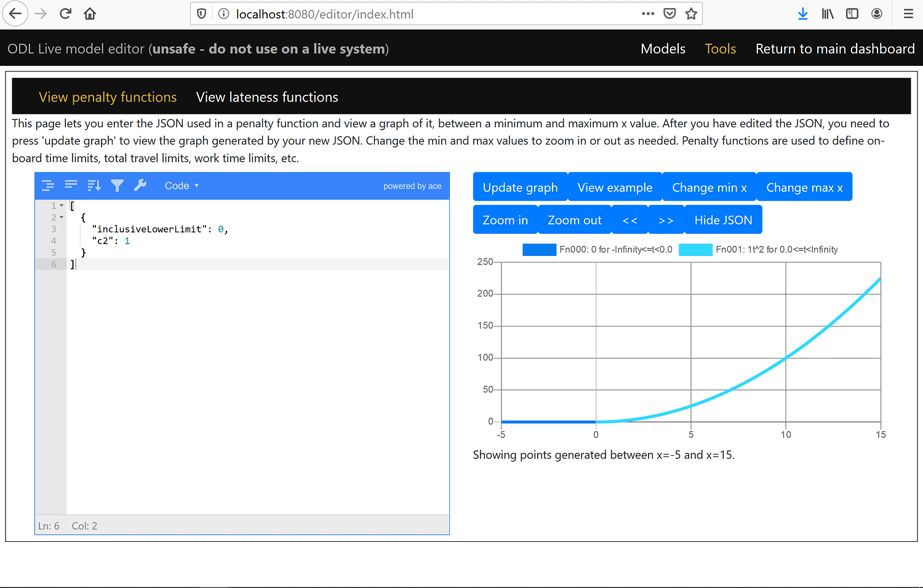Click the filter funnel icon in editor toolbar
Image resolution: width=923 pixels, height=588 pixels.
coord(118,186)
